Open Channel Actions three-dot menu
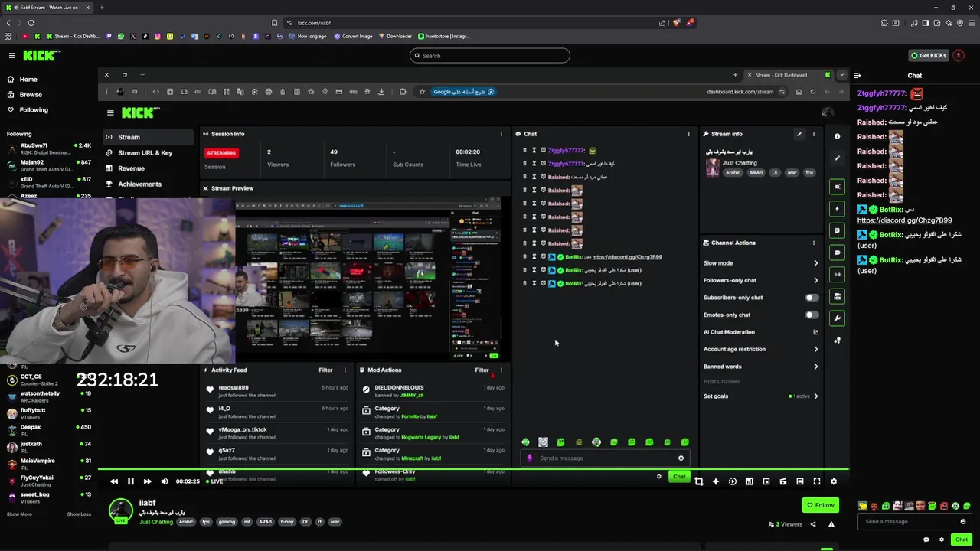Image resolution: width=980 pixels, height=551 pixels. [x=813, y=243]
